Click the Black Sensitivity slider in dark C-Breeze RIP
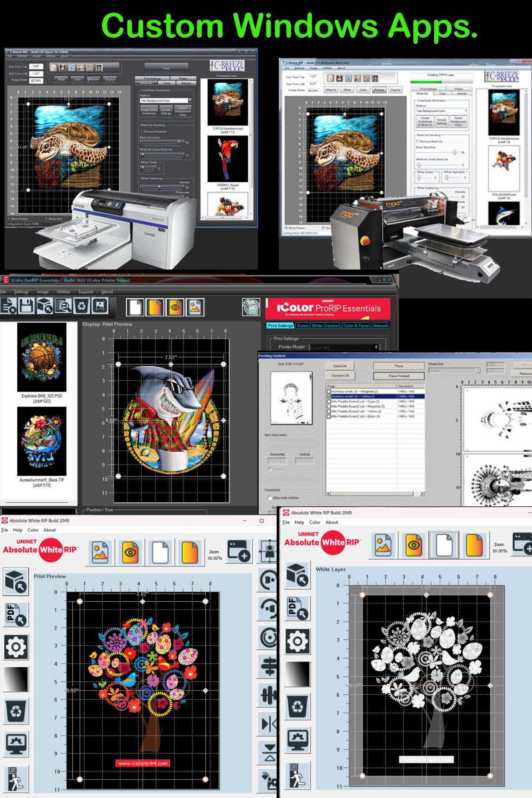Image resolution: width=532 pixels, height=798 pixels. point(162,142)
